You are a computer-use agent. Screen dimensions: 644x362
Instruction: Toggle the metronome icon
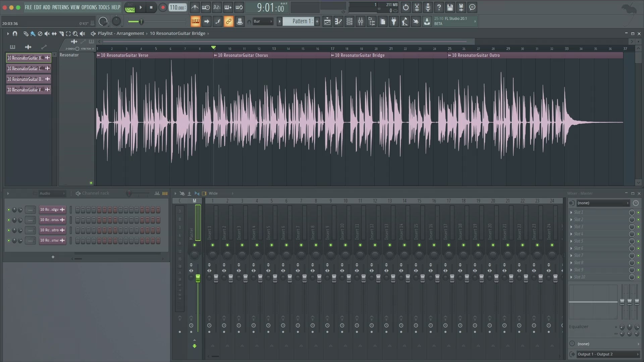(195, 7)
